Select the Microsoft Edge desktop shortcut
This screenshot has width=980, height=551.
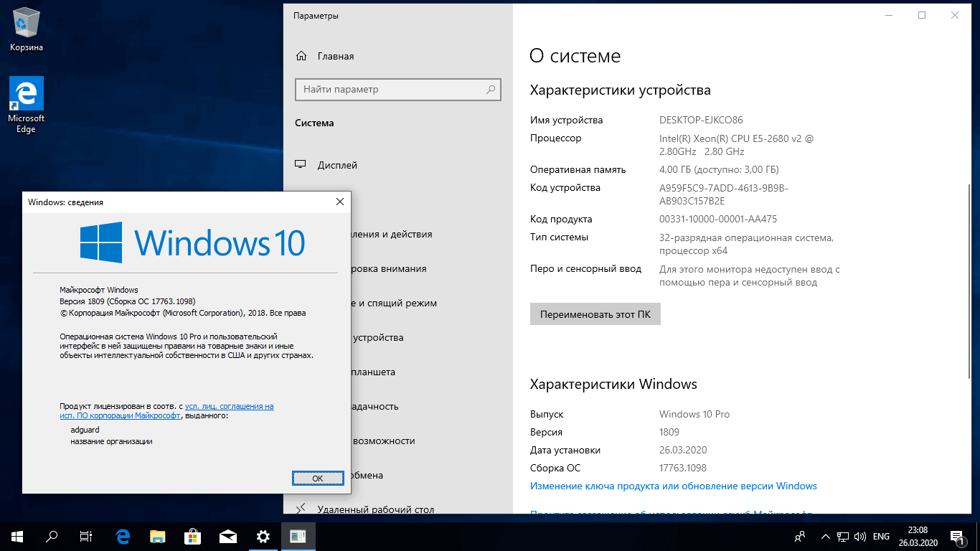pos(26,105)
